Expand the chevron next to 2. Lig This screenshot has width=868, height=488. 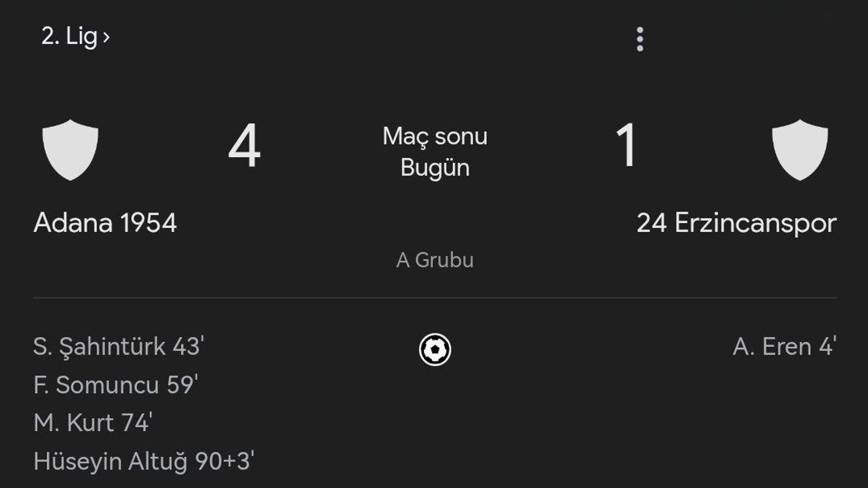(106, 37)
